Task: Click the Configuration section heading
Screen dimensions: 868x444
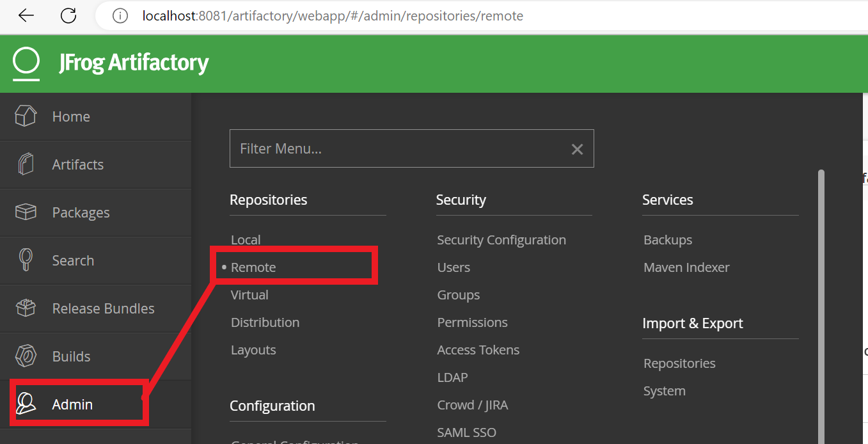Action: pyautogui.click(x=272, y=406)
